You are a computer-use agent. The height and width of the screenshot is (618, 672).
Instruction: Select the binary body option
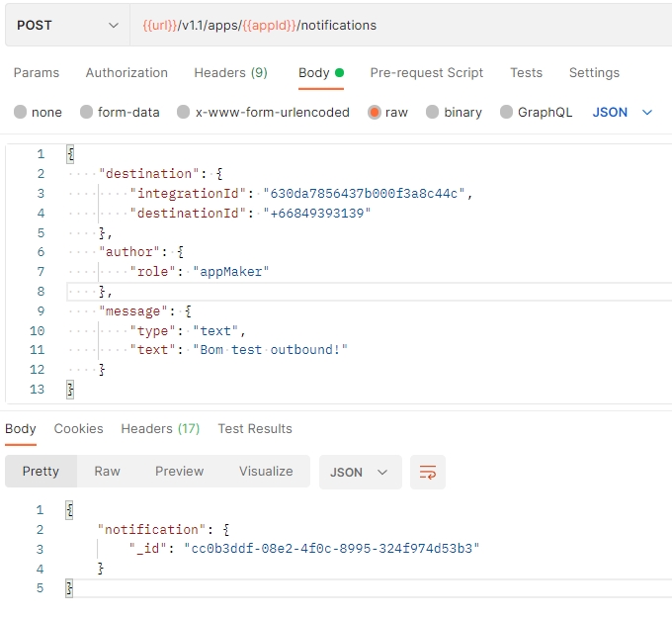432,113
